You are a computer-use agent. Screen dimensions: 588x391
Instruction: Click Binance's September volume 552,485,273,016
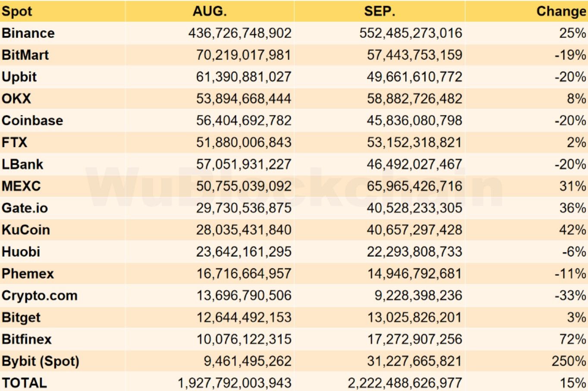(410, 33)
